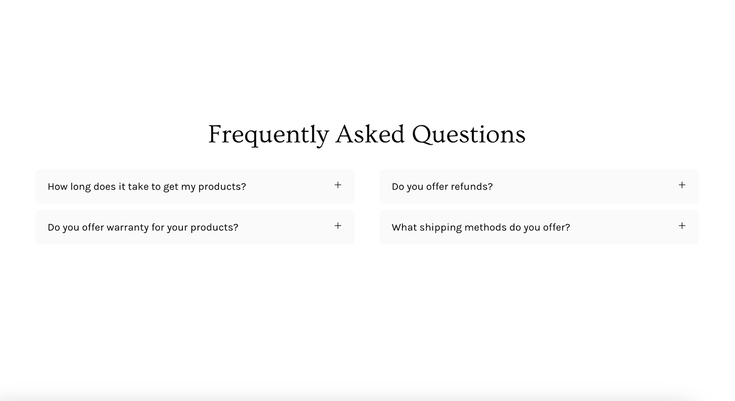Click the 'What shipping methods do you offer?' text
Viewport: 735px width, 401px height.
click(x=481, y=227)
